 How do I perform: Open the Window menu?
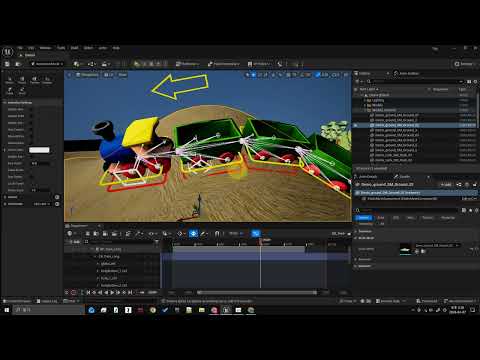click(46, 48)
